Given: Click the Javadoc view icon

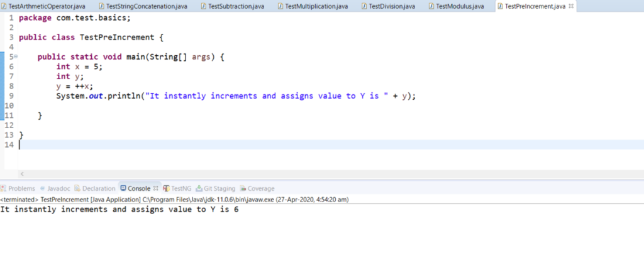Looking at the screenshot, I should coord(43,188).
